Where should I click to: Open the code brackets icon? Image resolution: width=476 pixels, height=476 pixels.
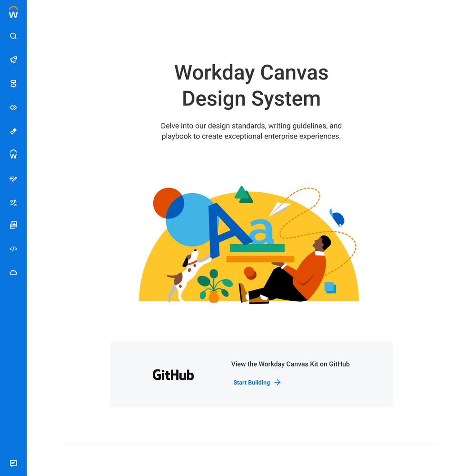[13, 249]
